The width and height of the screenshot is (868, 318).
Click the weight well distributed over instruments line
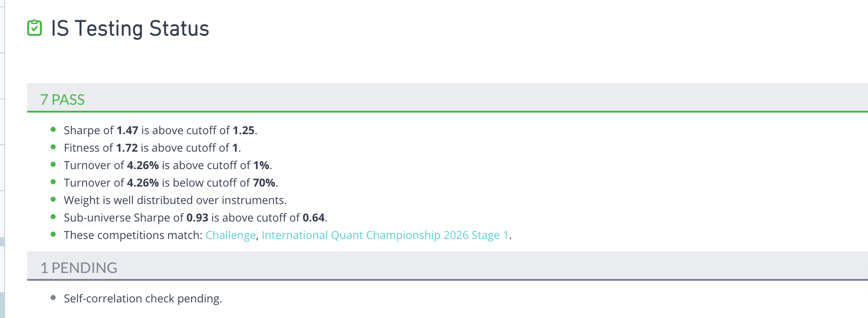pyautogui.click(x=175, y=200)
